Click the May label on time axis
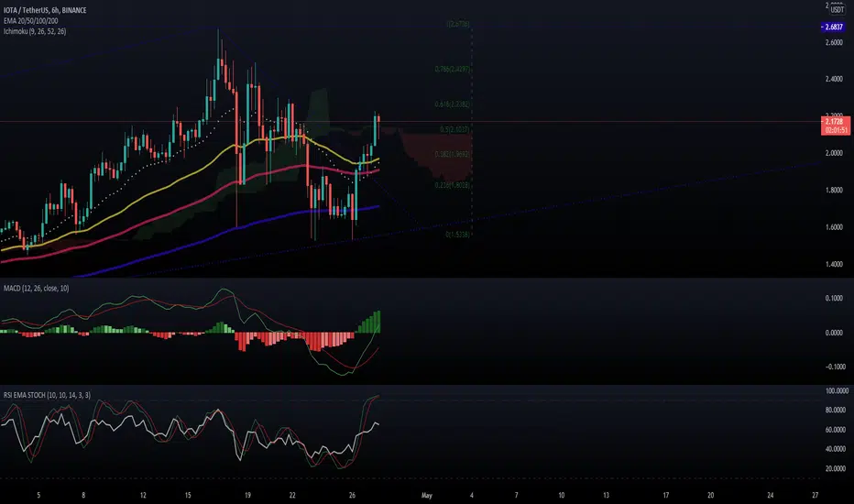This screenshot has height=504, width=854. (x=426, y=495)
